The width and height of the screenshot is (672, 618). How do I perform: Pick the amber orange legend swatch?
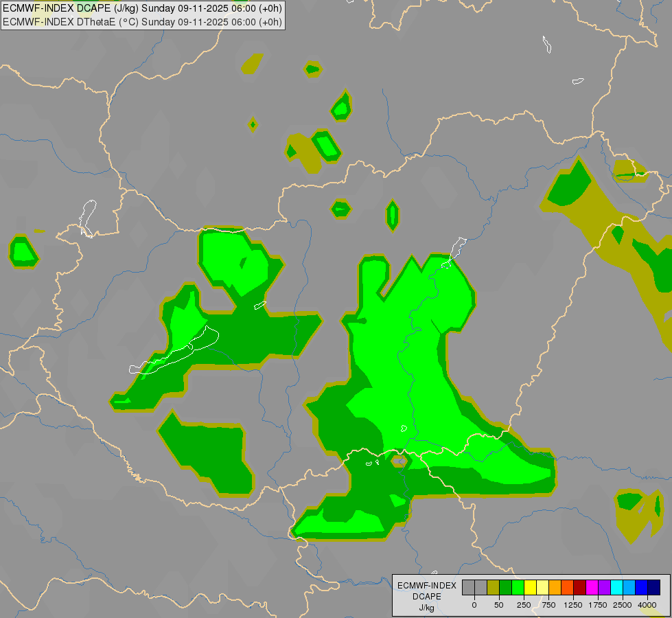[x=555, y=588]
